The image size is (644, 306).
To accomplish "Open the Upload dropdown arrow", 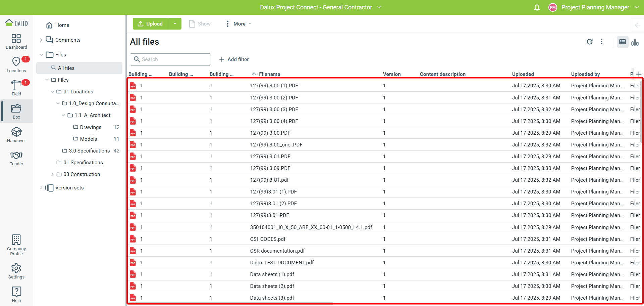I will (x=175, y=24).
